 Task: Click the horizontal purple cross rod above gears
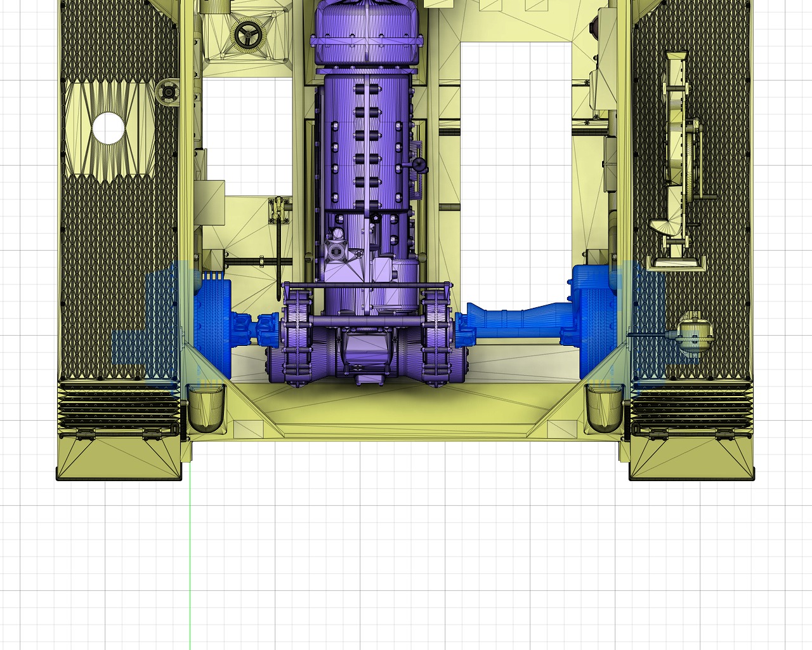pyautogui.click(x=368, y=286)
